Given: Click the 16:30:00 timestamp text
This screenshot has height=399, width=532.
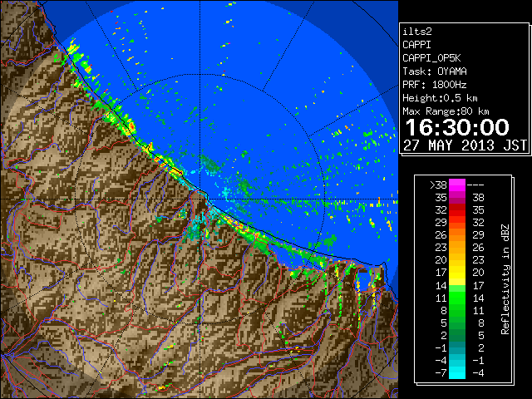Looking at the screenshot, I should coord(457,127).
